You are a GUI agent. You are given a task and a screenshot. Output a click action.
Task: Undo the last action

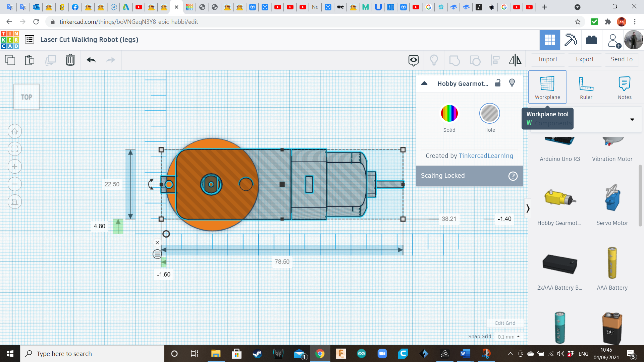(91, 60)
